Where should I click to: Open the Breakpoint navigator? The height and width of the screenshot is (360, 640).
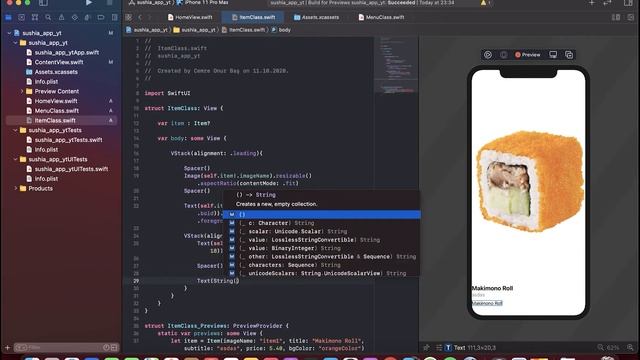pyautogui.click(x=101, y=18)
